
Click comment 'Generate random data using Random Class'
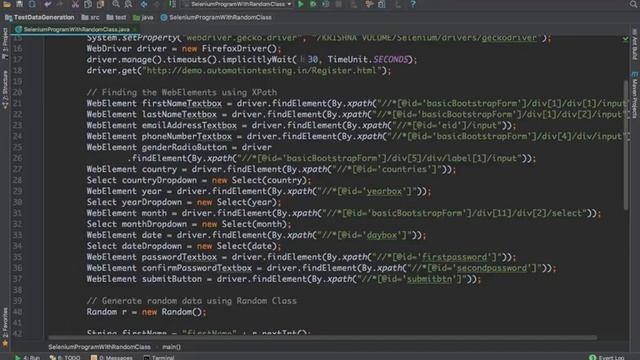click(x=191, y=301)
